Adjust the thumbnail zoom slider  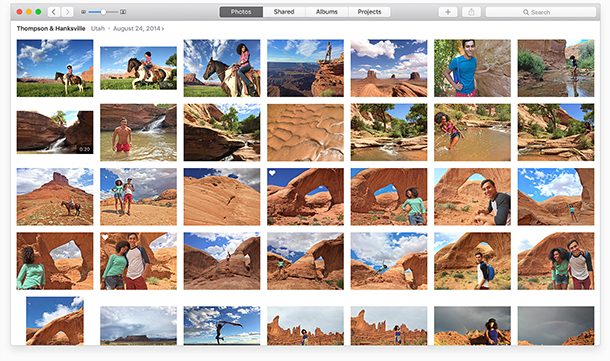coord(103,12)
